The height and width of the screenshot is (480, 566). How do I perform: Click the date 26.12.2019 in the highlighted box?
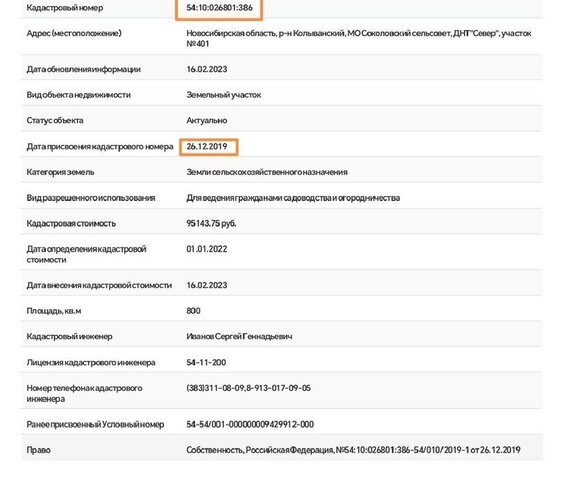(207, 147)
